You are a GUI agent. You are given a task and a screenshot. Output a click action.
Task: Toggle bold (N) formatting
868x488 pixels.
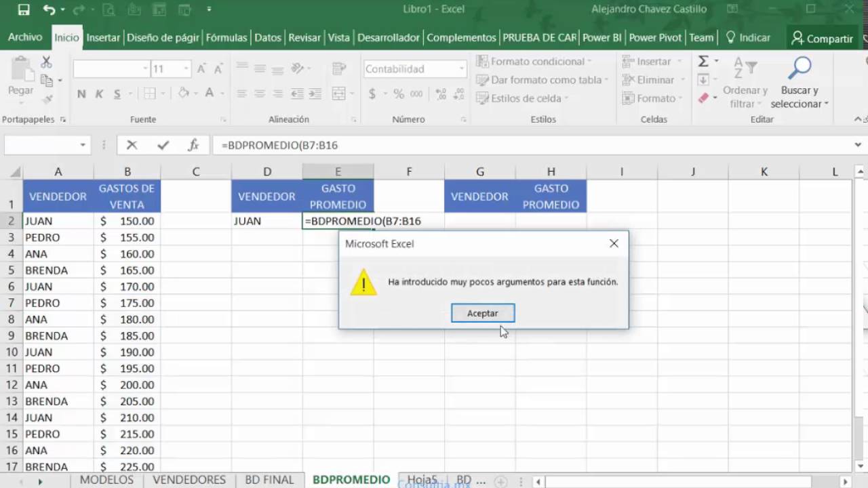(81, 94)
